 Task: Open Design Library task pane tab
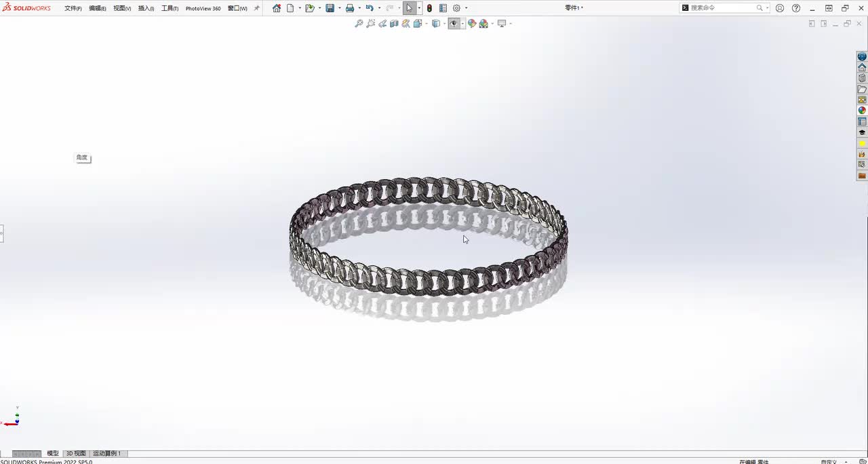pos(862,79)
